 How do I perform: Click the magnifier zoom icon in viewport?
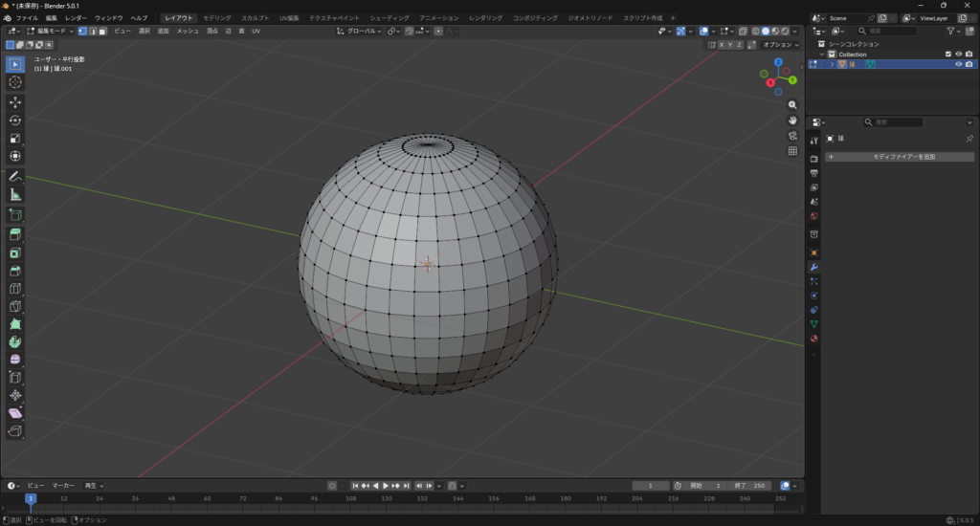[792, 104]
